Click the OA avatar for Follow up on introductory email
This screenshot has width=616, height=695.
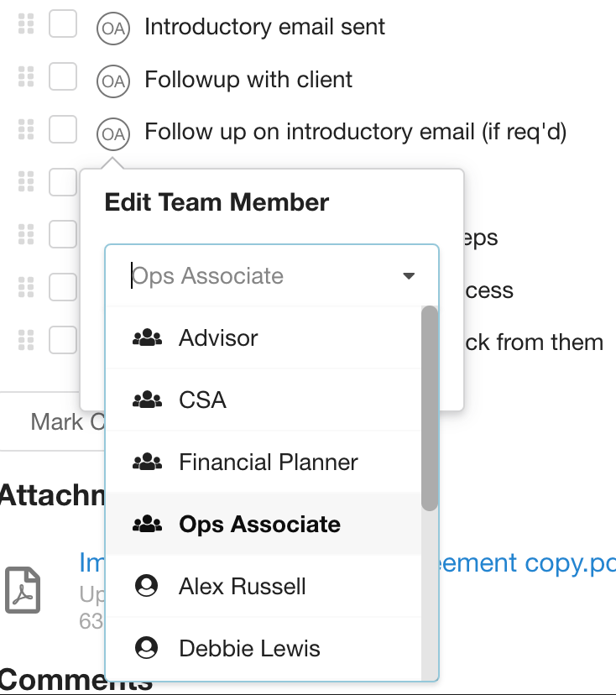point(112,133)
